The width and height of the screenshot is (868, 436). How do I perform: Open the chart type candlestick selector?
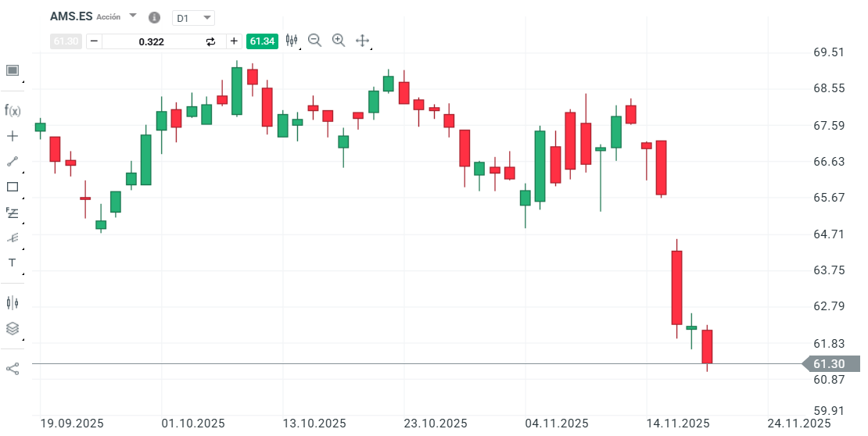pyautogui.click(x=292, y=41)
